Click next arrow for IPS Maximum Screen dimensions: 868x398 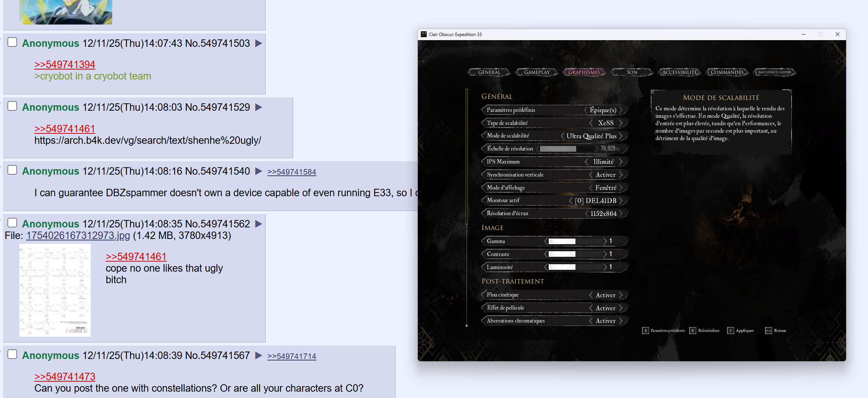click(x=621, y=162)
